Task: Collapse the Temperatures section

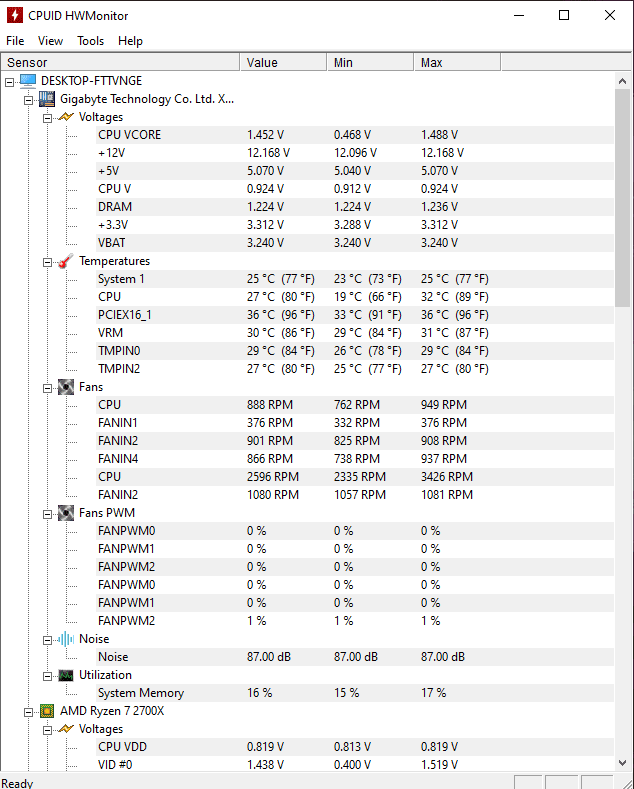Action: coord(48,262)
